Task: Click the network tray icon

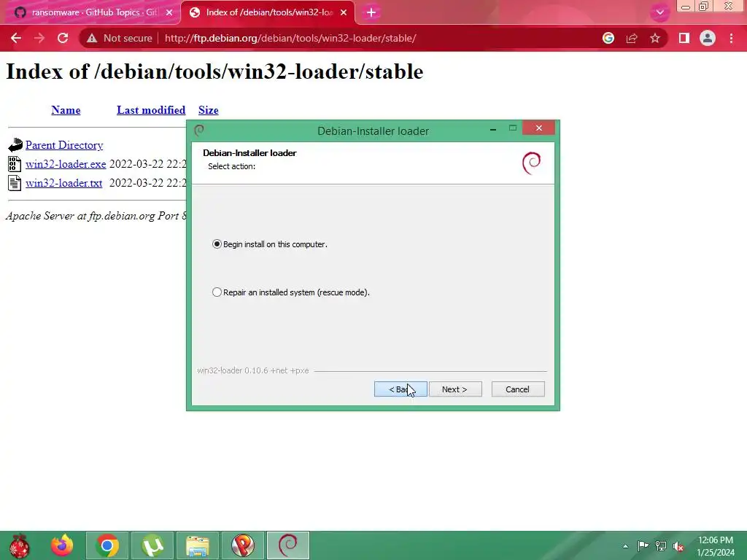Action: [x=661, y=545]
